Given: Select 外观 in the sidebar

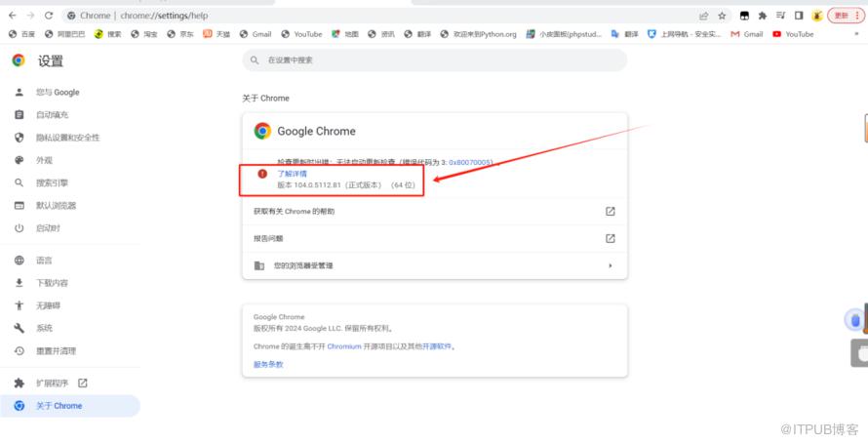Looking at the screenshot, I should point(44,161).
